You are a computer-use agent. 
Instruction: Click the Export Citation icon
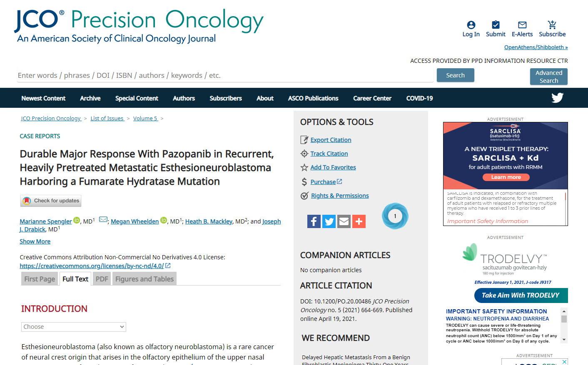[304, 140]
